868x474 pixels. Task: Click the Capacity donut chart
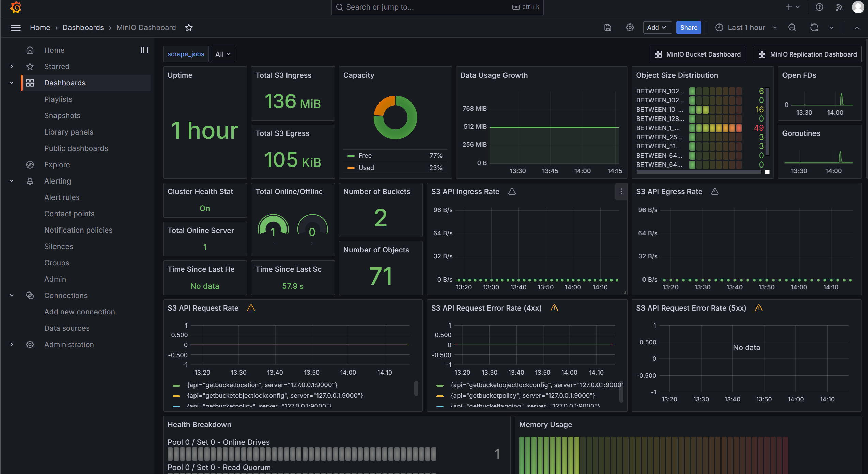point(395,117)
